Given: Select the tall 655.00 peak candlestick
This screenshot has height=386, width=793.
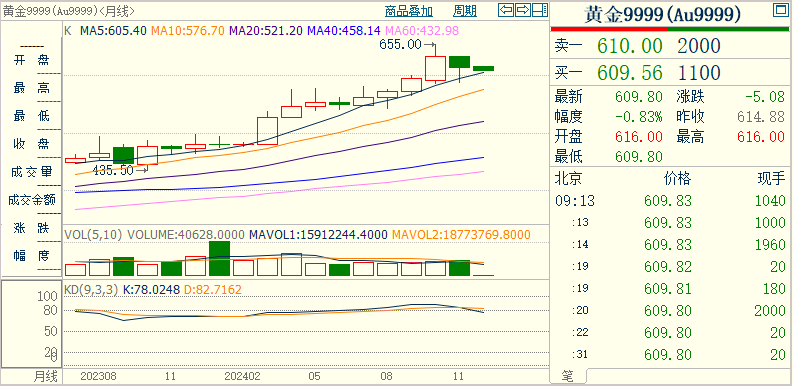Looking at the screenshot, I should [x=435, y=64].
